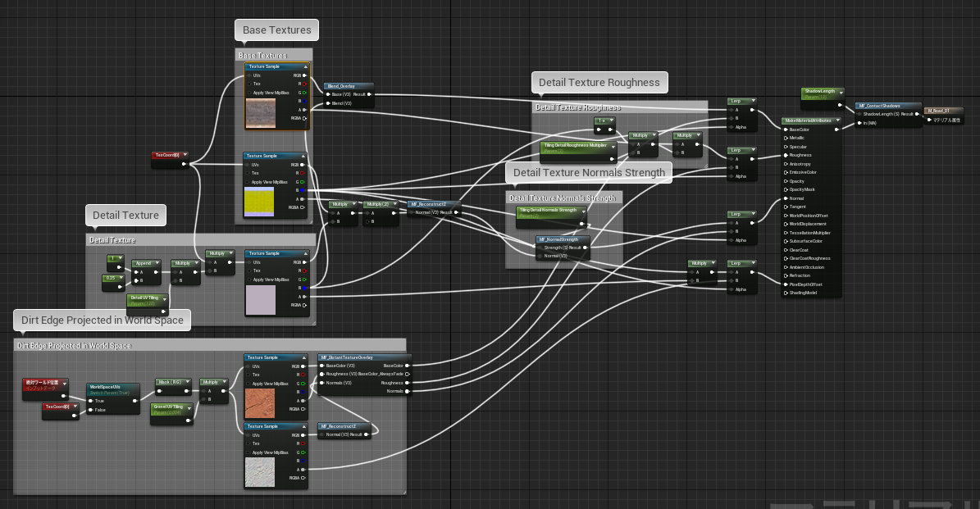Click the EmissiveColor input pin
Image resolution: width=980 pixels, height=509 pixels.
coord(786,172)
